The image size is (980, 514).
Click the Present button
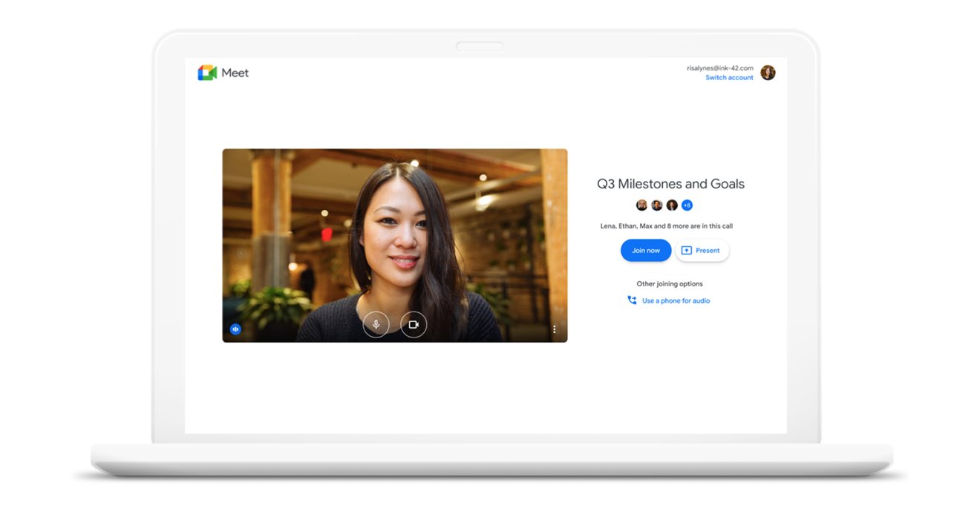point(702,251)
